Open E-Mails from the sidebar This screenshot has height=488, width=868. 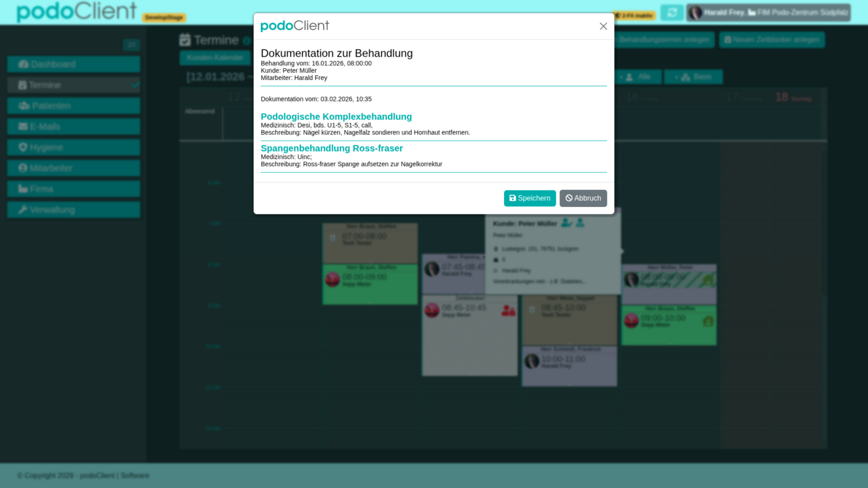coord(73,126)
